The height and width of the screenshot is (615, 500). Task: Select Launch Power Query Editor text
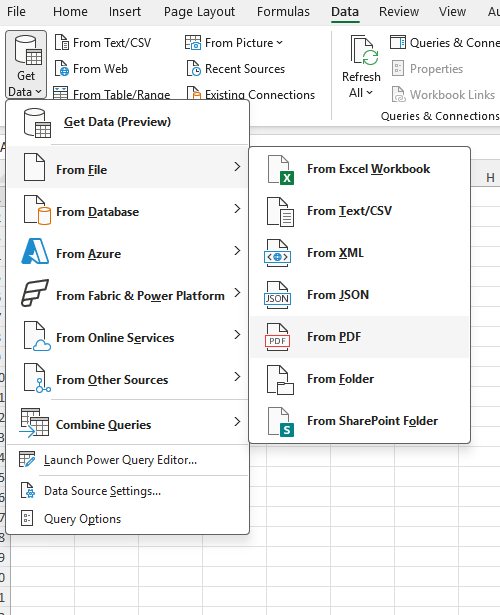coord(120,460)
